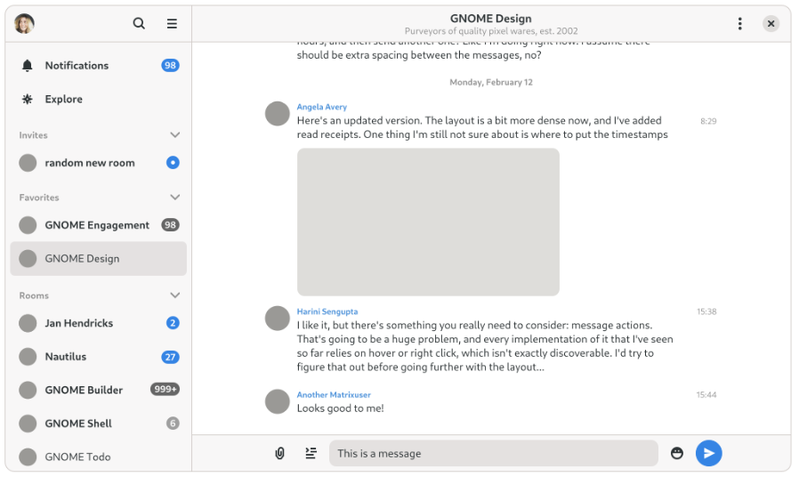Screen dimensions: 799x477
Task: Click the Harini Sengupta sender name
Action: pos(327,311)
